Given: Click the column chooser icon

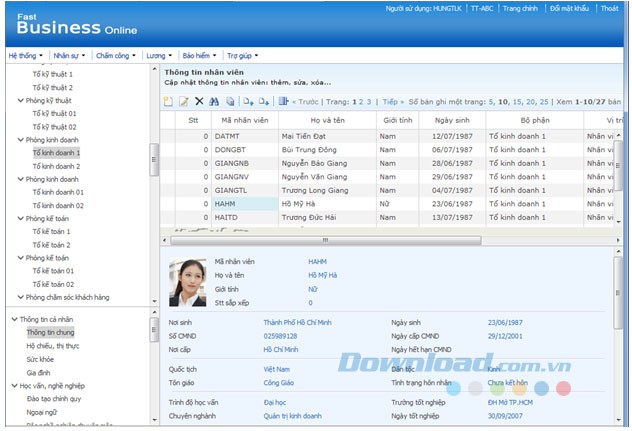Looking at the screenshot, I should click(x=284, y=101).
